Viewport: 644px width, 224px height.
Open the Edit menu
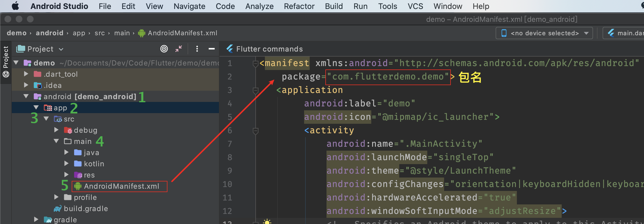(128, 6)
